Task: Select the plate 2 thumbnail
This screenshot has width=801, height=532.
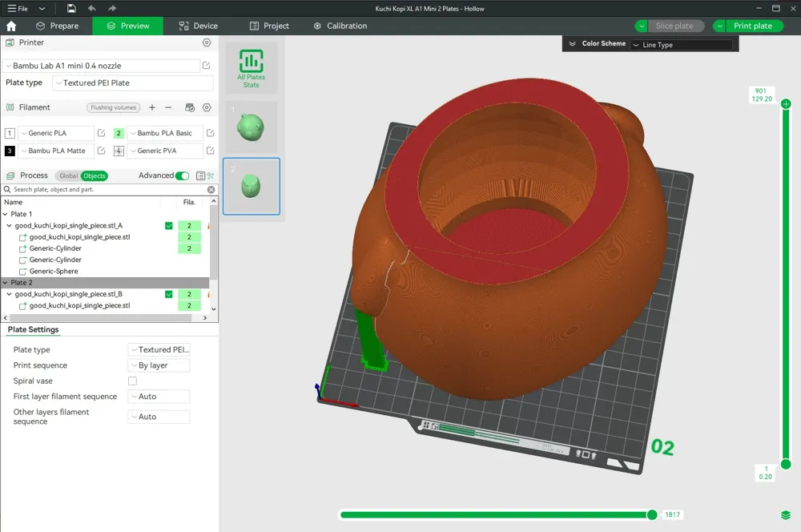Action: tap(251, 186)
